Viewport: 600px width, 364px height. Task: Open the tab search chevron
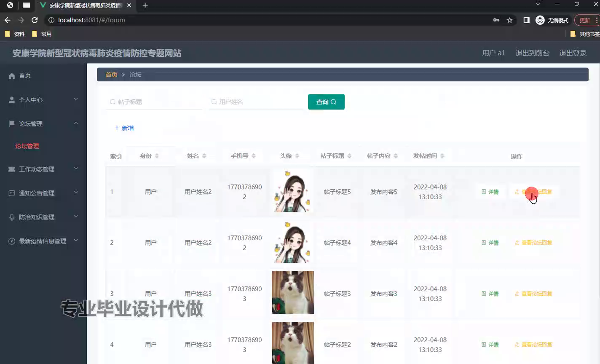538,4
